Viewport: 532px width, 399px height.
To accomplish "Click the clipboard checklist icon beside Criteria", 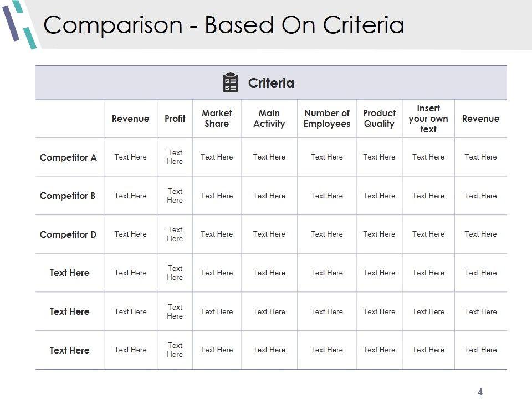I will [x=230, y=83].
